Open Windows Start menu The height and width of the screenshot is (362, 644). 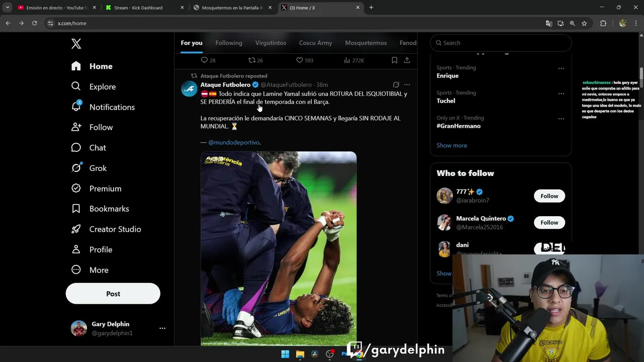pyautogui.click(x=285, y=354)
